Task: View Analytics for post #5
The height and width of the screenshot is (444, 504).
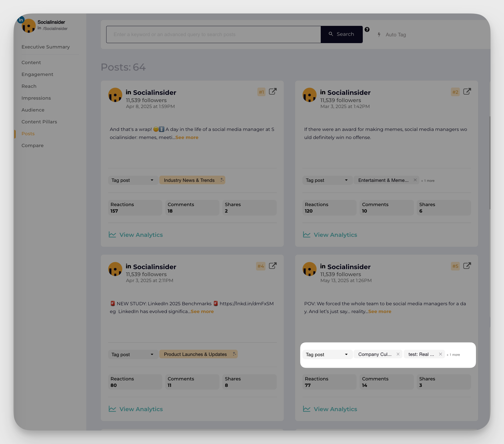Action: (x=330, y=409)
